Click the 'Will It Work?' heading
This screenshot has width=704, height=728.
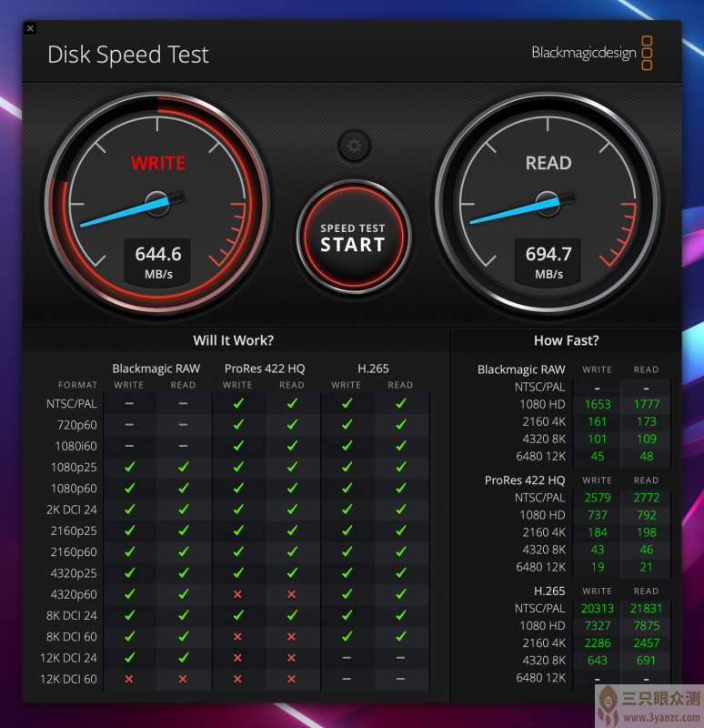tap(234, 340)
